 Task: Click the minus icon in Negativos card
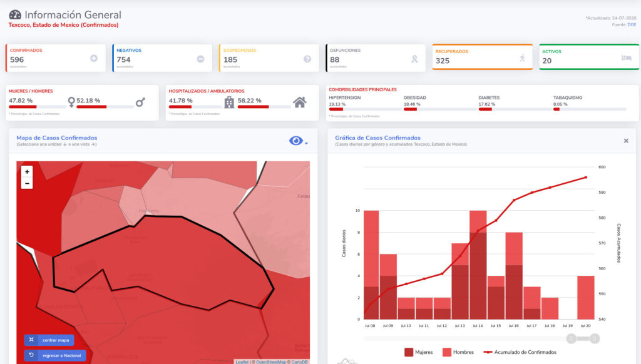pyautogui.click(x=200, y=59)
